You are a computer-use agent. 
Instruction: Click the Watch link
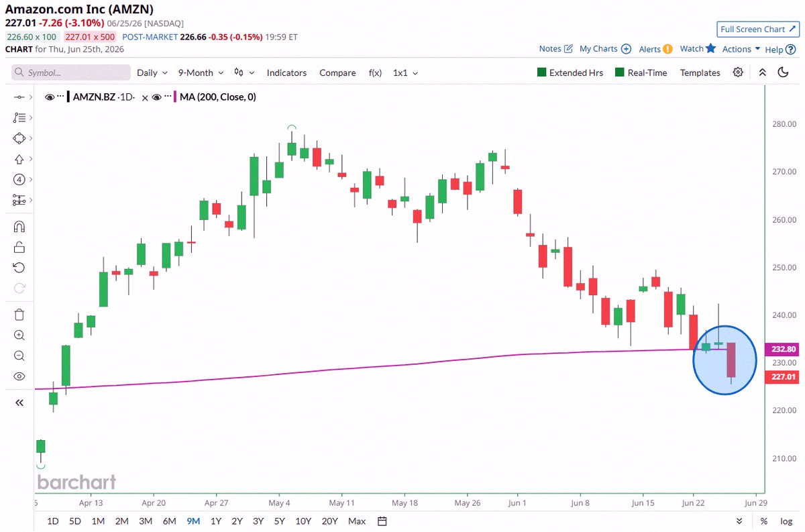(x=692, y=49)
